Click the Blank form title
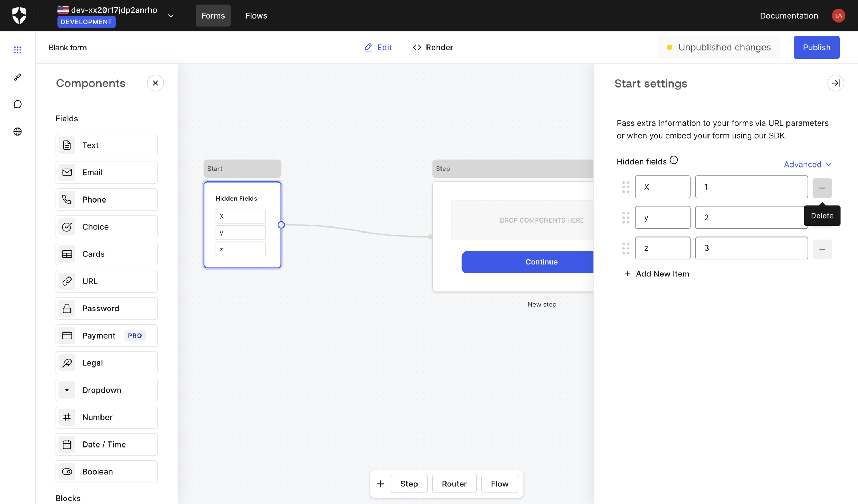 click(68, 48)
